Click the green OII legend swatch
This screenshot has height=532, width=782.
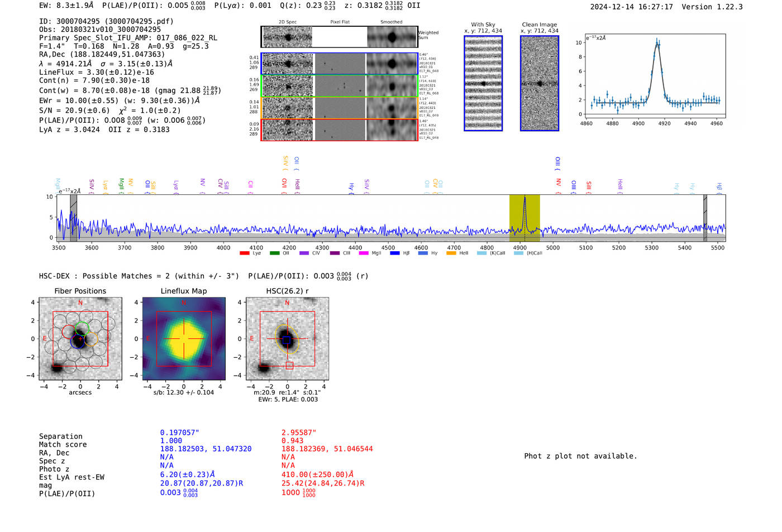274,253
